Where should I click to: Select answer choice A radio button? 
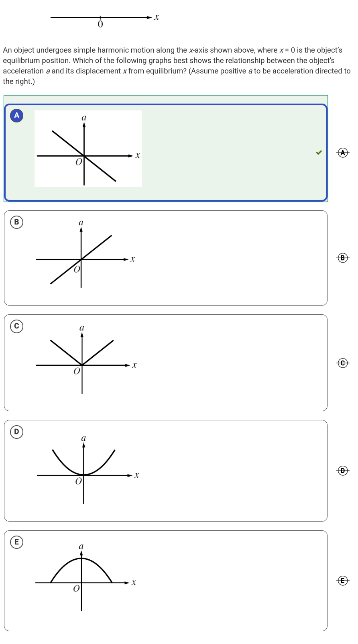point(16,116)
